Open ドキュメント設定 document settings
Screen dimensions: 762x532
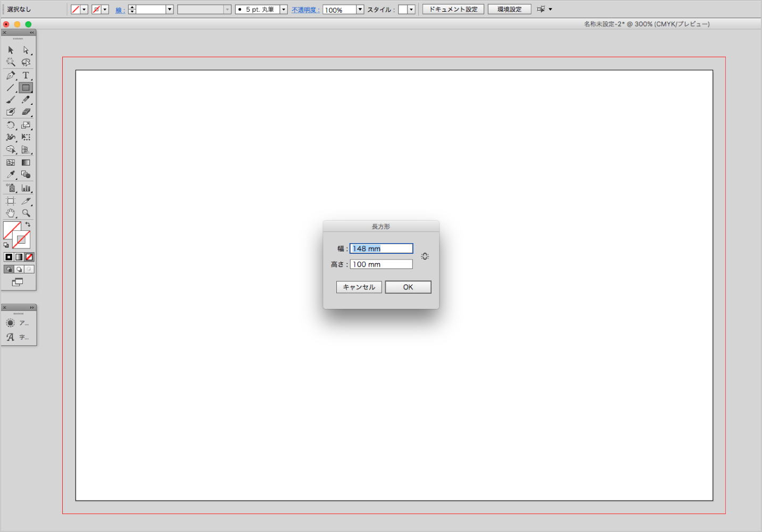tap(453, 10)
